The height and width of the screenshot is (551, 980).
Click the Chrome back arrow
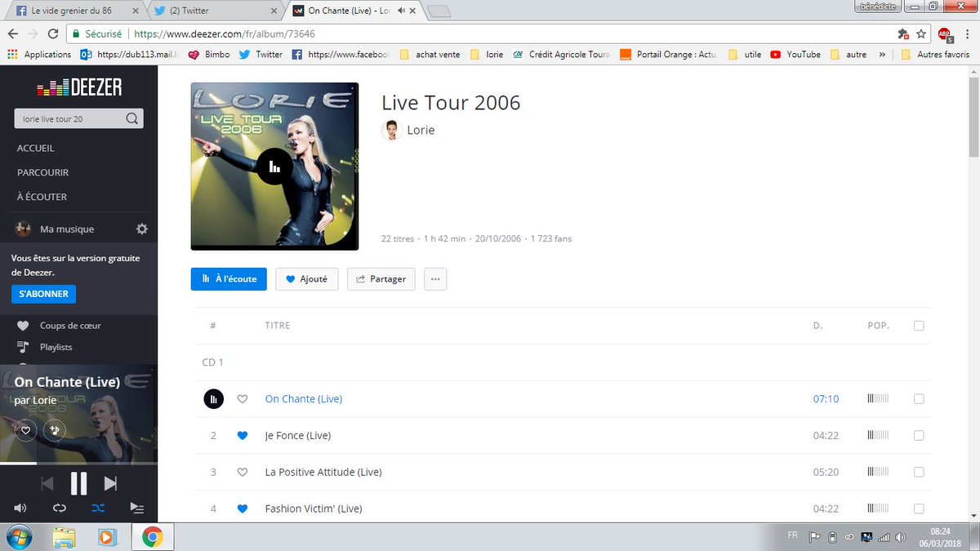coord(12,33)
